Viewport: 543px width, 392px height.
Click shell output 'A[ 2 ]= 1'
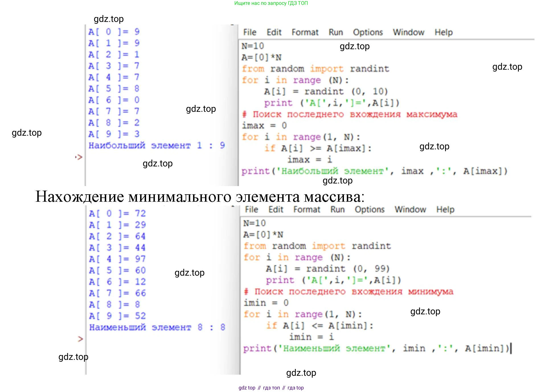tap(114, 54)
